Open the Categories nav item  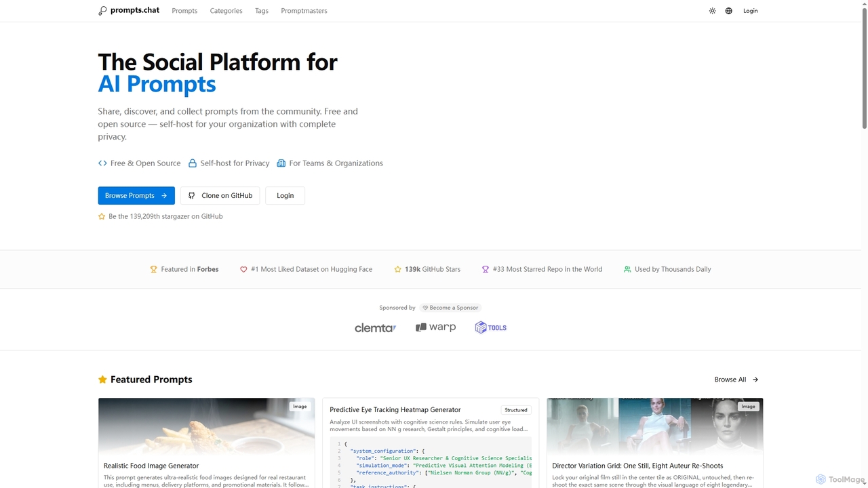pos(226,11)
